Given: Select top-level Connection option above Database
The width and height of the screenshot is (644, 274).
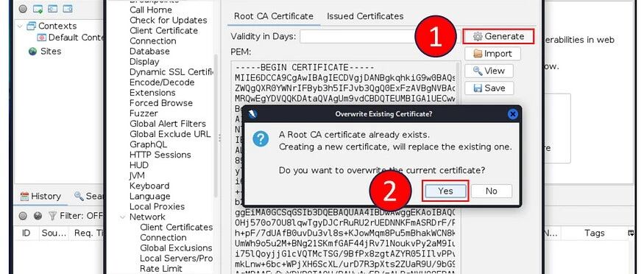Looking at the screenshot, I should (153, 41).
